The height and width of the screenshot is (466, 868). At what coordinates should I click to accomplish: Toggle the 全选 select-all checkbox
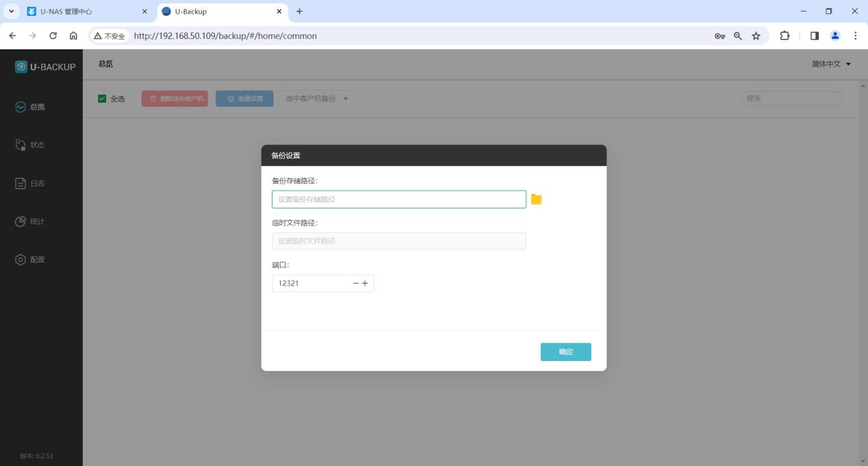(103, 99)
